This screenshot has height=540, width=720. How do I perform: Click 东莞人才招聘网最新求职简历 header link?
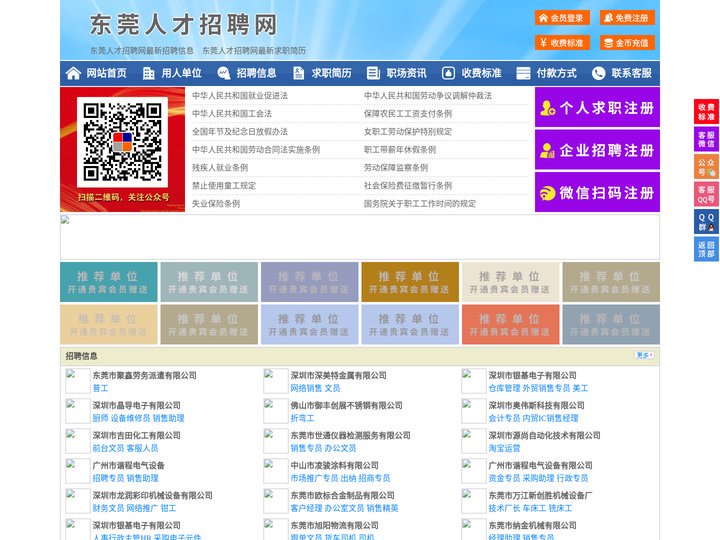tap(254, 51)
